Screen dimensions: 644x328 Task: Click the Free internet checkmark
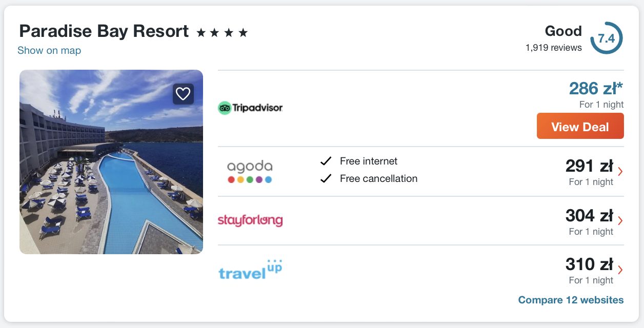coord(326,161)
